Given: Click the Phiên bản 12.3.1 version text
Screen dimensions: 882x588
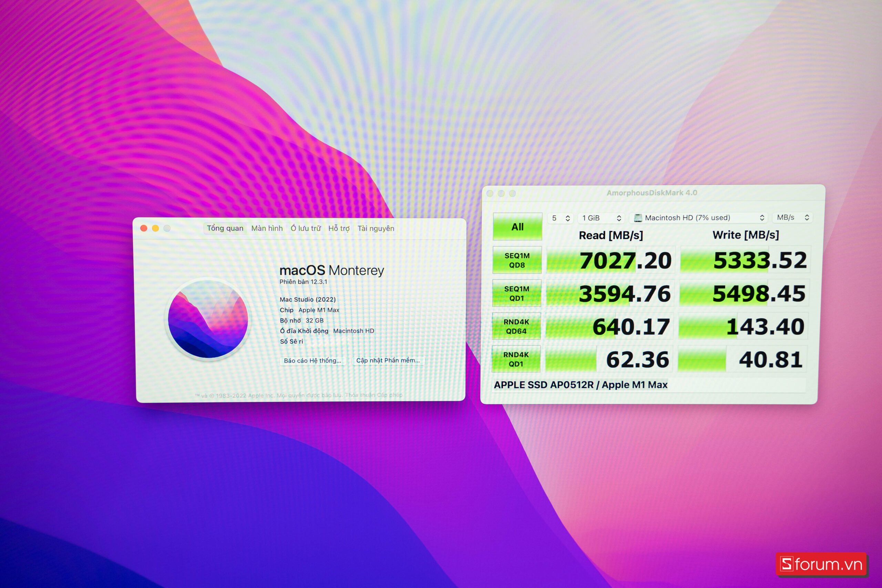Looking at the screenshot, I should click(x=303, y=282).
